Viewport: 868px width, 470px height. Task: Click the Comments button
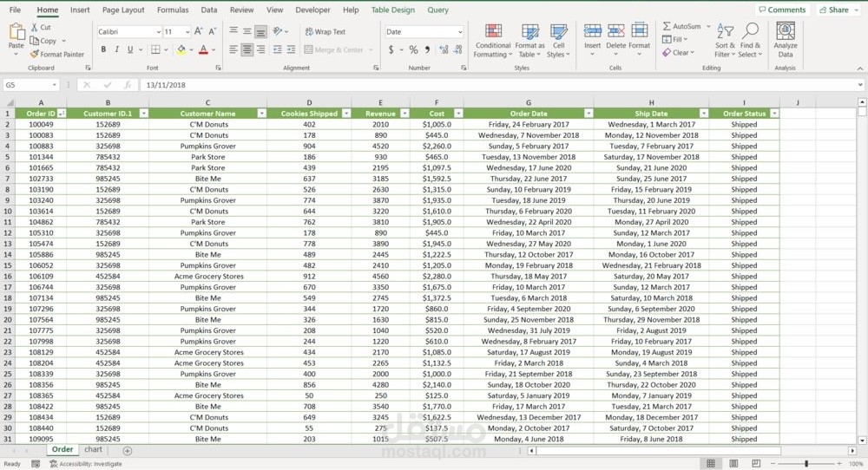(x=782, y=10)
